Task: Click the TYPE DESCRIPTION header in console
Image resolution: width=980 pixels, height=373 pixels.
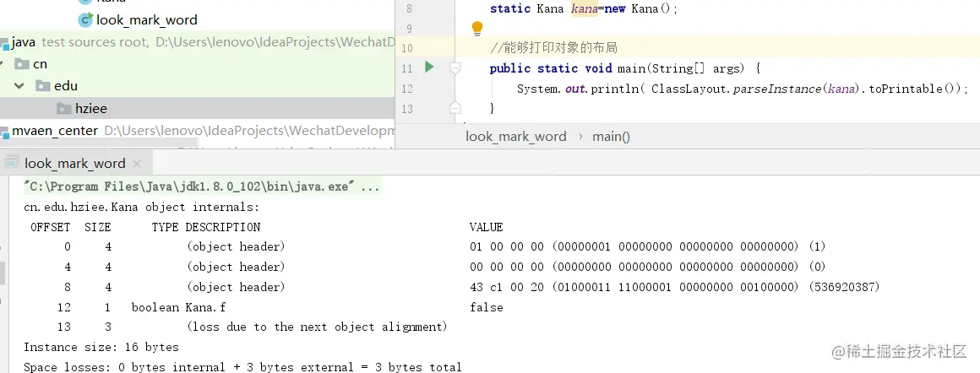Action: (206, 227)
